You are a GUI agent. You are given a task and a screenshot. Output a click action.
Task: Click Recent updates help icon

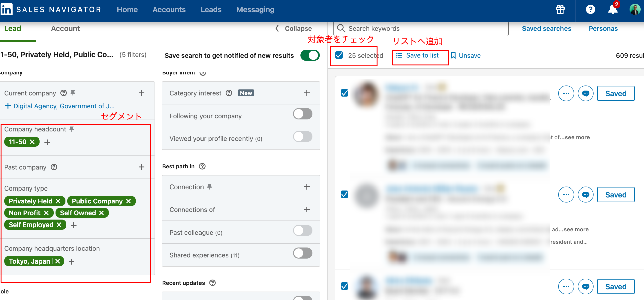pos(212,283)
